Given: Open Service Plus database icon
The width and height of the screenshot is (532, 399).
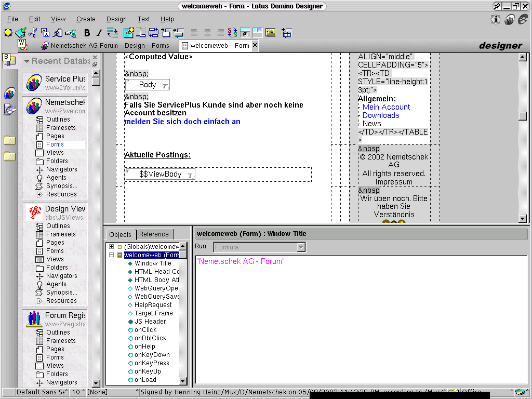Looking at the screenshot, I should pos(34,83).
